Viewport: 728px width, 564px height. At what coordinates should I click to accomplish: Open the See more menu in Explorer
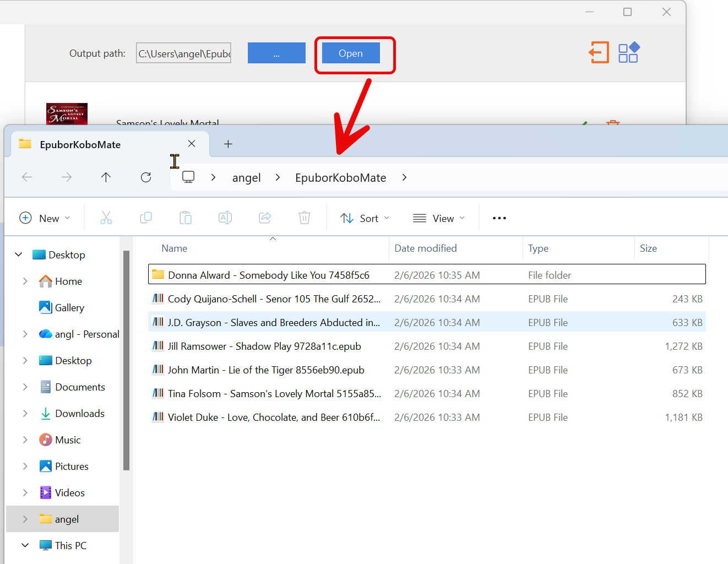tap(499, 218)
